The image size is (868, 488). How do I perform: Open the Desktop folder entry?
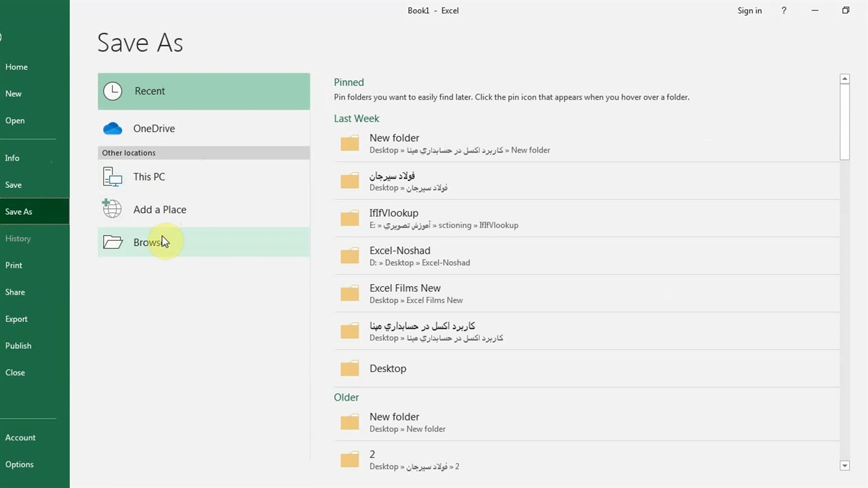[587, 368]
